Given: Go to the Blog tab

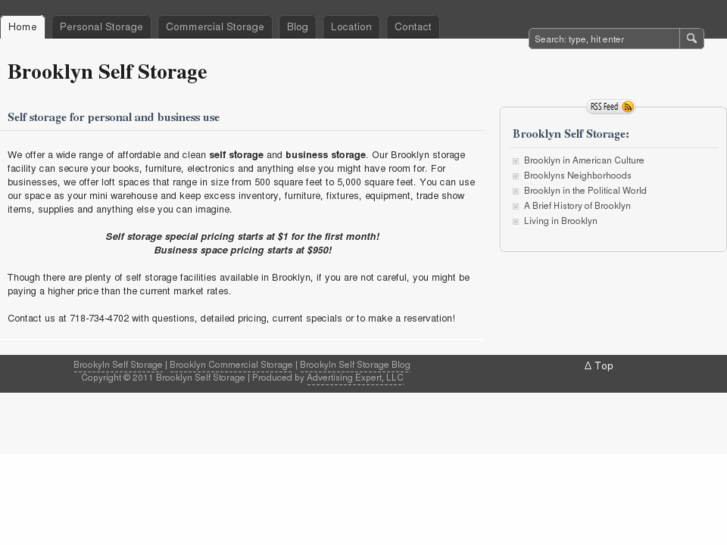Looking at the screenshot, I should pos(297,27).
